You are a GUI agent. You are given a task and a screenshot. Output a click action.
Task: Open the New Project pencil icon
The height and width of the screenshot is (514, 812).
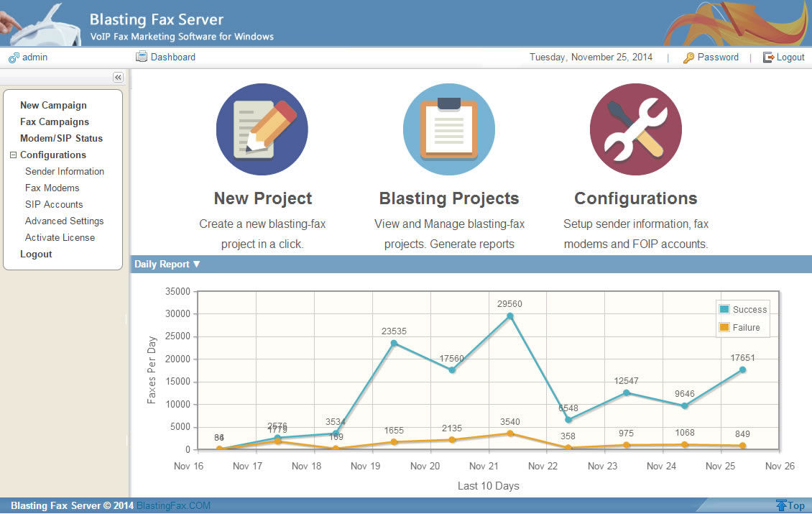pos(262,129)
